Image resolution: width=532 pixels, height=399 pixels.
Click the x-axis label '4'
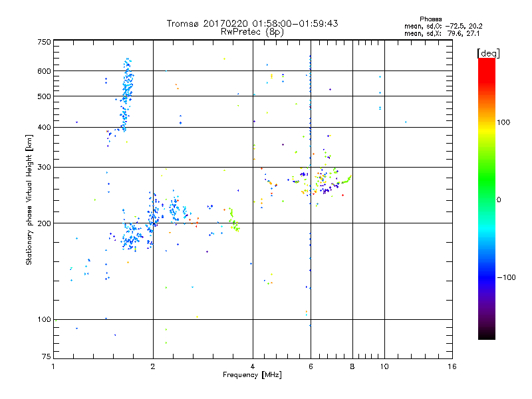coord(253,366)
